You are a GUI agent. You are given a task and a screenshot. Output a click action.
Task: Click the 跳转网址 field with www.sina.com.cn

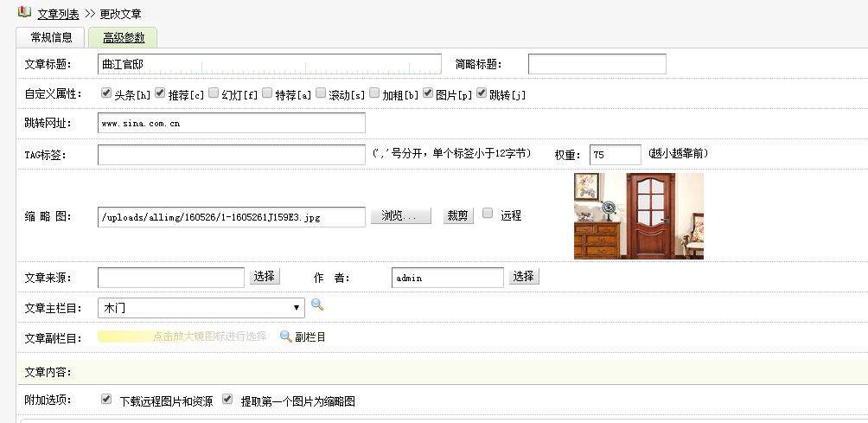click(232, 123)
